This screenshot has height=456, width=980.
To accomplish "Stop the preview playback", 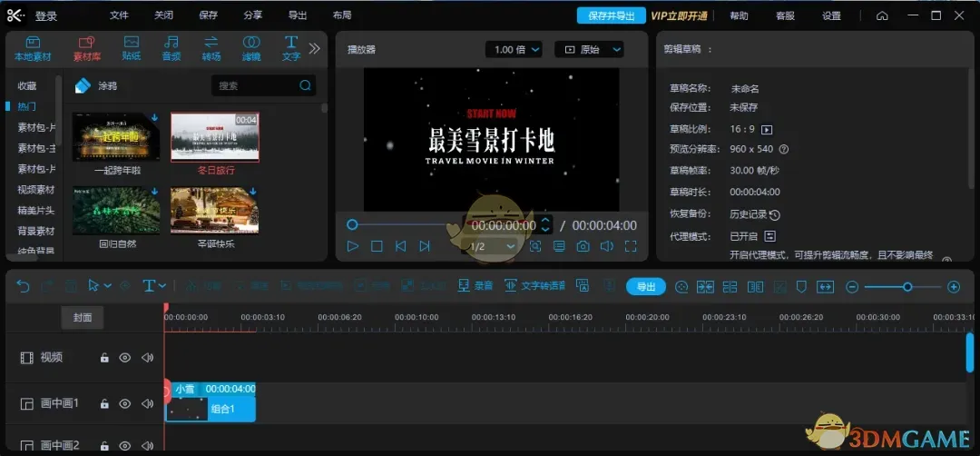I will [x=377, y=246].
